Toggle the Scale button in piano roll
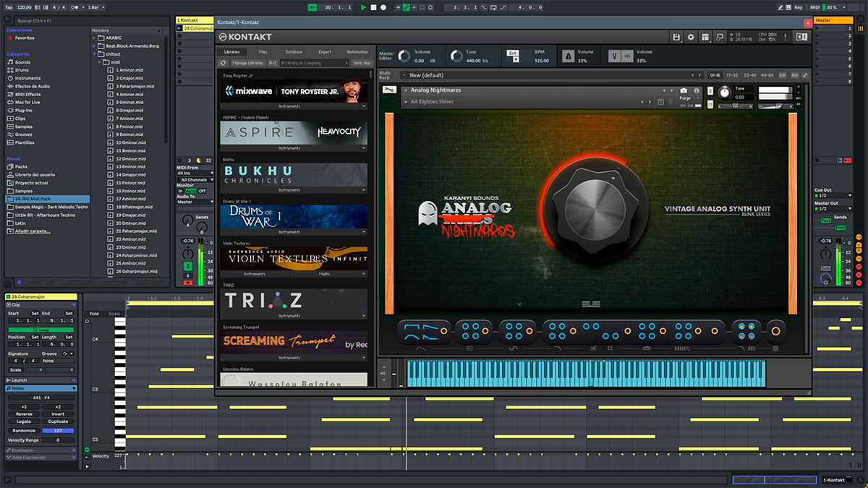The height and width of the screenshot is (488, 868). [x=114, y=314]
